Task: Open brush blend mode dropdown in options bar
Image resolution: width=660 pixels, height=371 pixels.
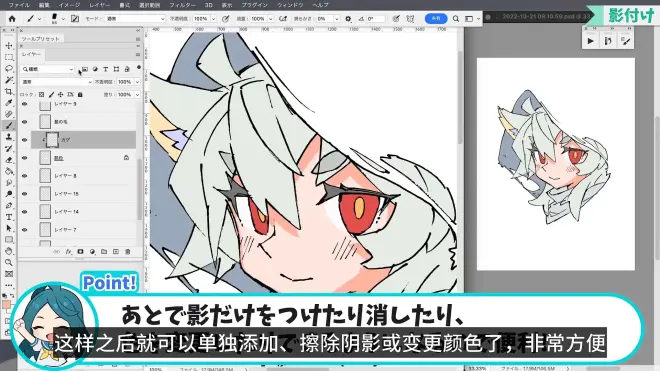Action: (x=135, y=19)
